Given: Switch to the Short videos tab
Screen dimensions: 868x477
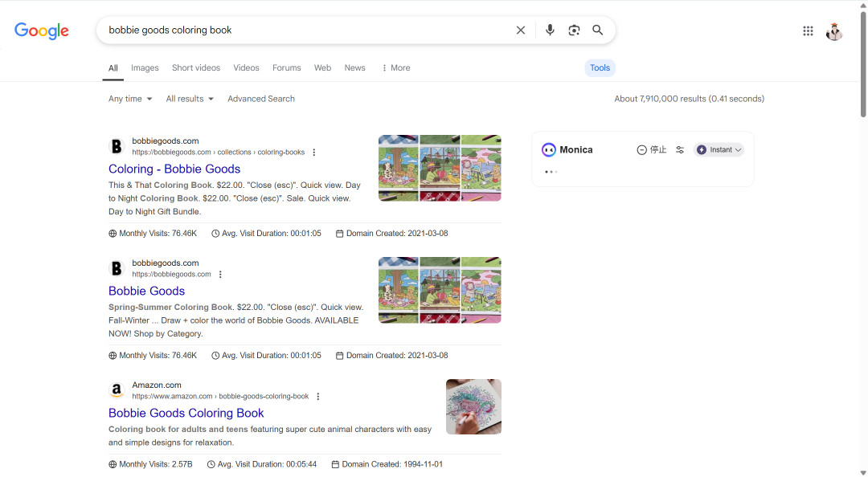Looking at the screenshot, I should coord(196,67).
